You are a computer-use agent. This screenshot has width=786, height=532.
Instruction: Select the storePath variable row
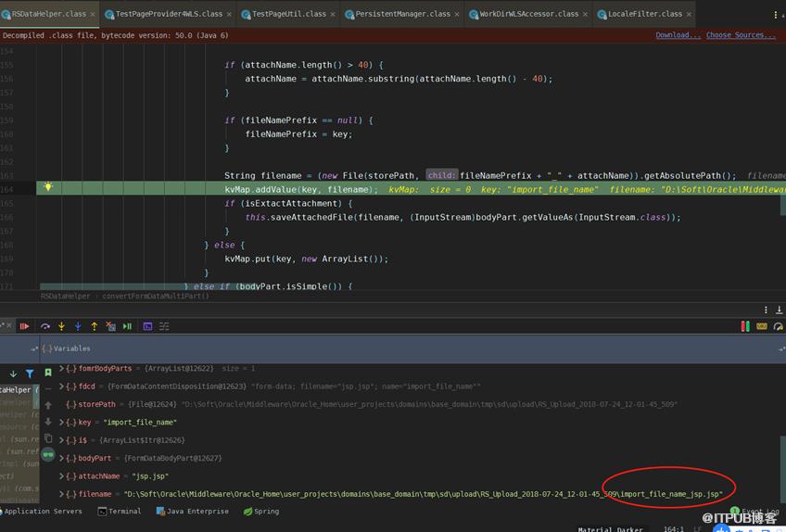371,404
